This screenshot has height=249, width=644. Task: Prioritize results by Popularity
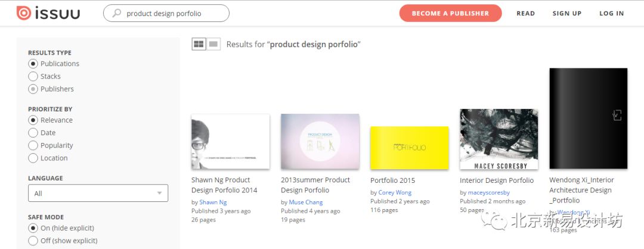click(33, 145)
